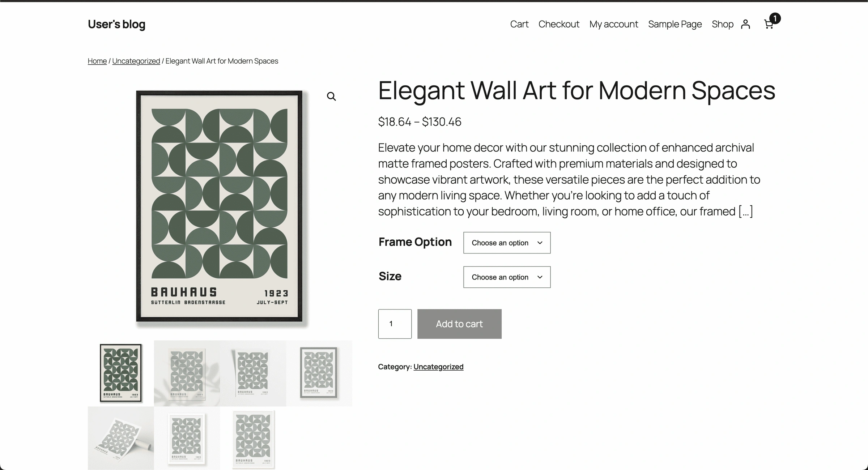Click the Uncategorized breadcrumb link
This screenshot has width=868, height=470.
point(136,61)
